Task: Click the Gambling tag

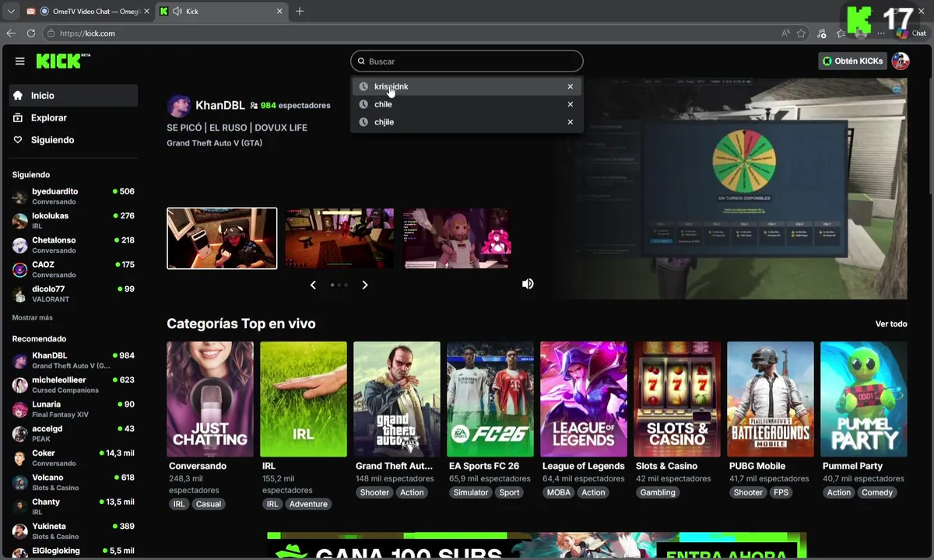Action: [x=658, y=492]
